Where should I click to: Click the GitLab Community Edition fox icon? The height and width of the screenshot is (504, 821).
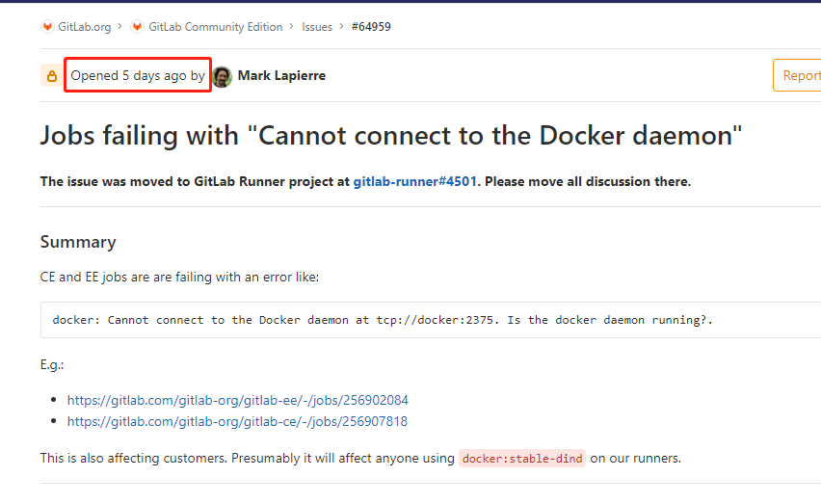137,27
